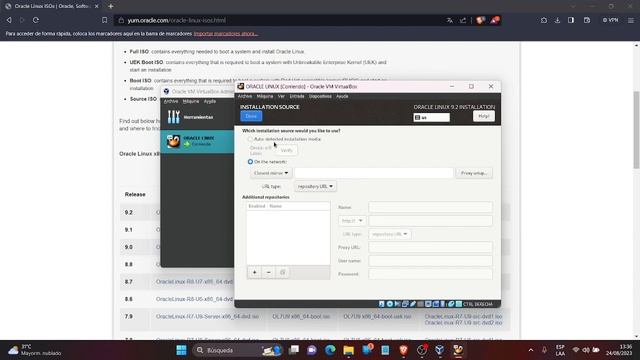Open Archivo menu in the VM window

(x=245, y=96)
